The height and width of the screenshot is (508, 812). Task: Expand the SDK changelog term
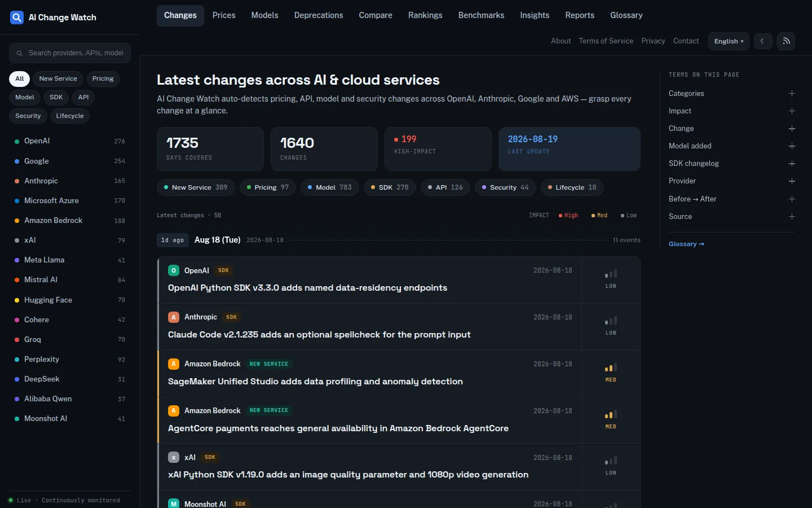pos(732,164)
